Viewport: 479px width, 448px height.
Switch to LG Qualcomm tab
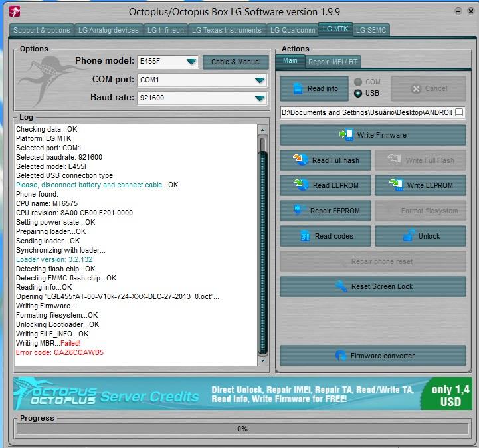292,30
